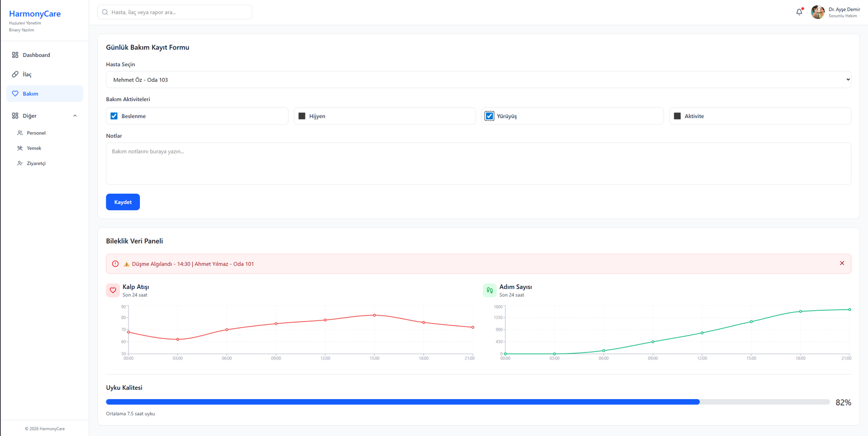Image resolution: width=868 pixels, height=436 pixels.
Task: Enable the Aktivite checkbox
Action: click(x=677, y=116)
